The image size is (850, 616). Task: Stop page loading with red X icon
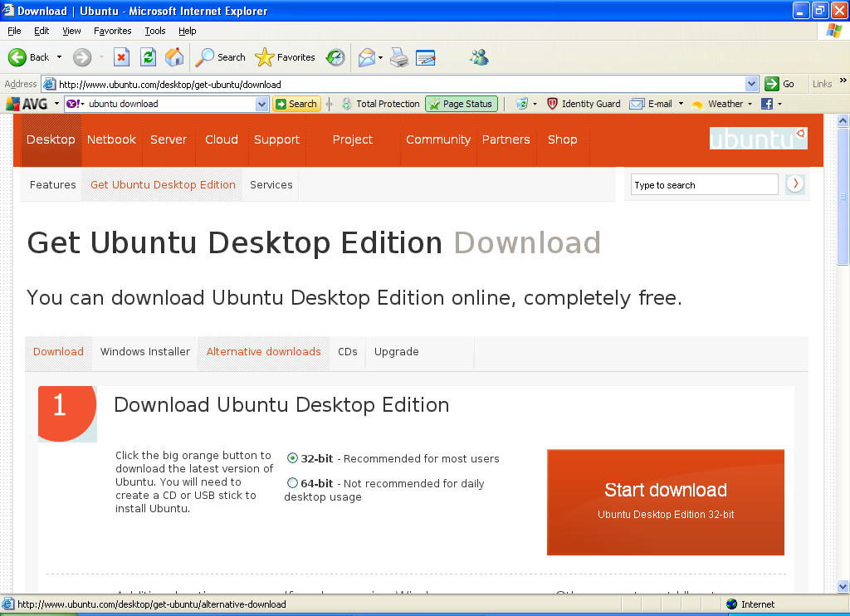(121, 57)
